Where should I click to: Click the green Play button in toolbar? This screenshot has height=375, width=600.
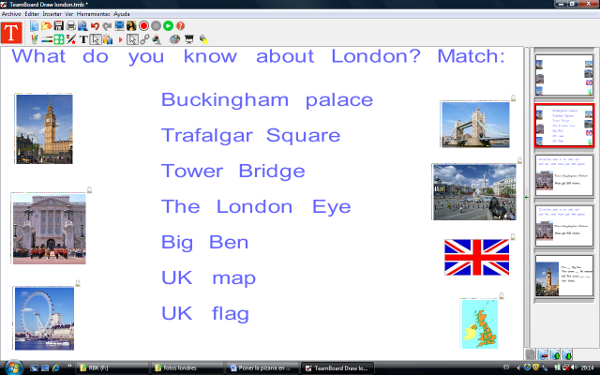(x=168, y=26)
